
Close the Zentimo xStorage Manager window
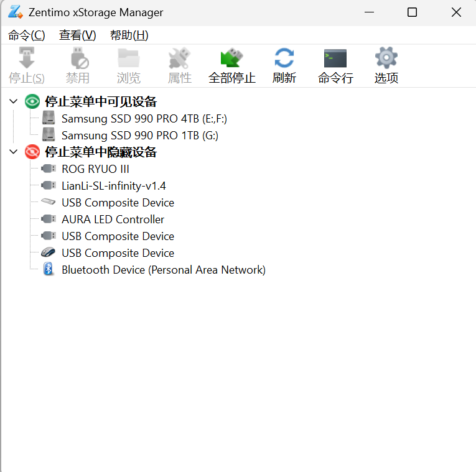point(456,12)
